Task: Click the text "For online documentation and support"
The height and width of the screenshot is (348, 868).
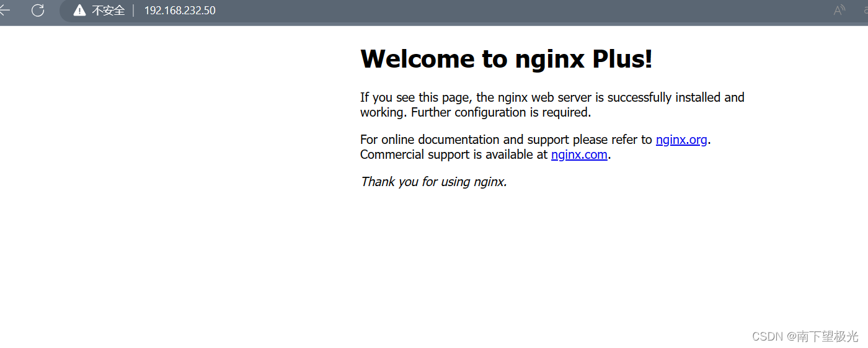Action: click(x=464, y=140)
